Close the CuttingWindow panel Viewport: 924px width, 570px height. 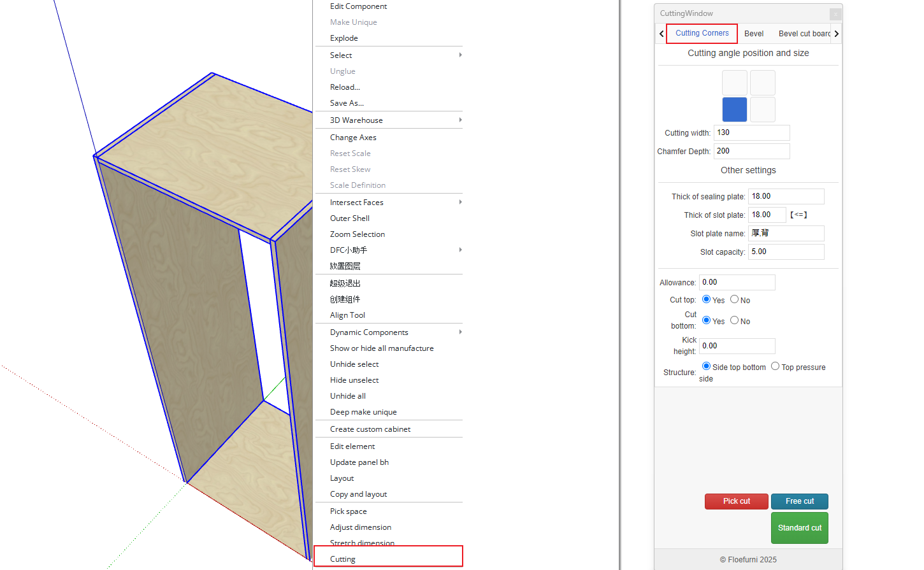(835, 14)
